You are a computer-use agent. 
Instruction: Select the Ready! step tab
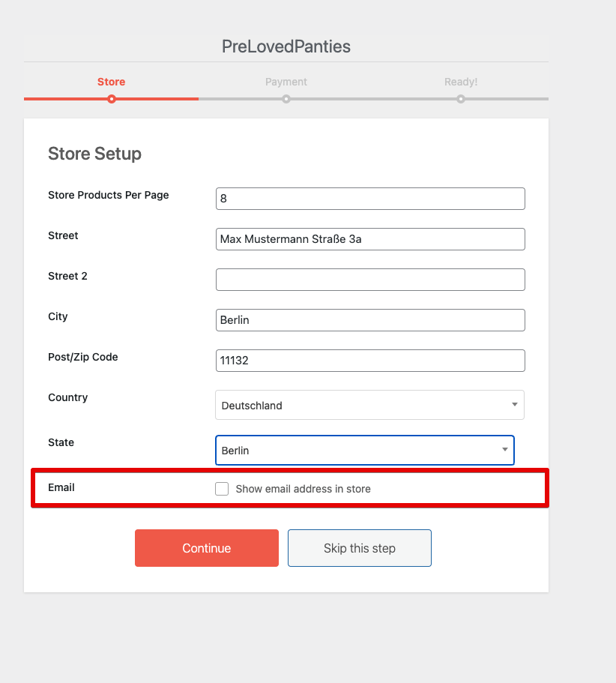[x=461, y=82]
